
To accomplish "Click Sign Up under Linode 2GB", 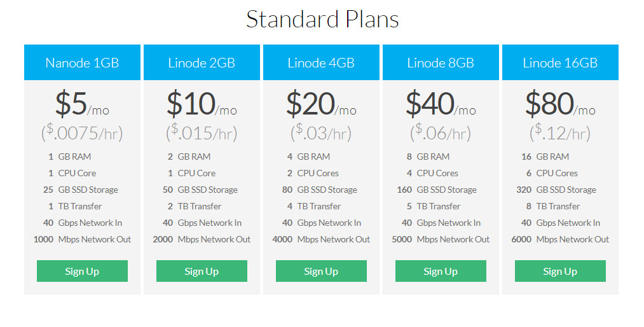I will coord(202,271).
